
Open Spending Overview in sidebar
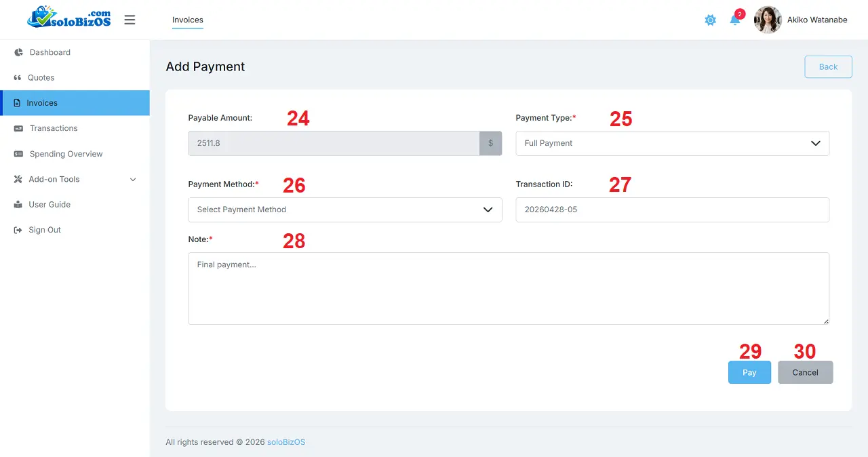click(x=75, y=154)
